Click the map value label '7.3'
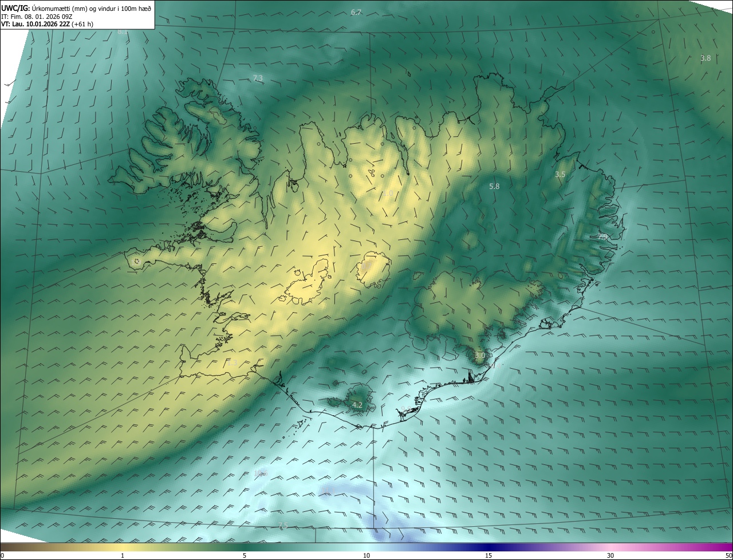Viewport: 733px width, 560px height. 258,78
